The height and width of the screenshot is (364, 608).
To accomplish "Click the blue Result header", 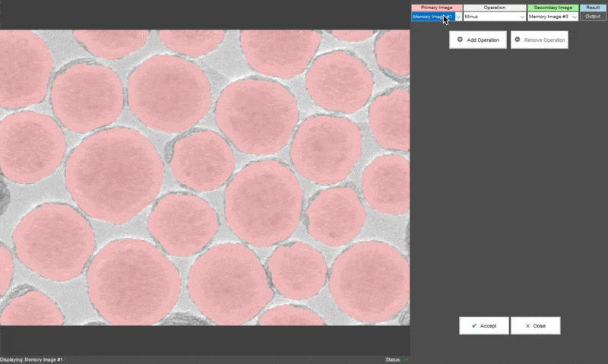I will click(593, 8).
